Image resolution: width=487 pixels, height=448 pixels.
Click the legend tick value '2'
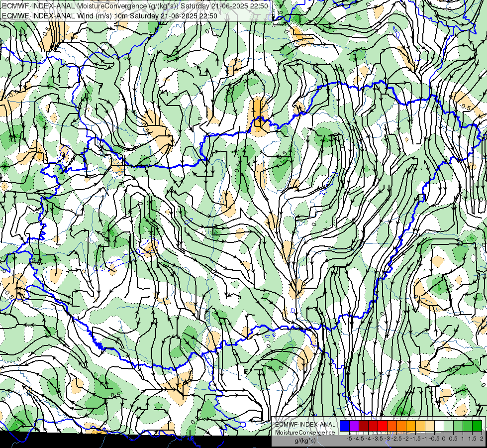tap(482, 439)
